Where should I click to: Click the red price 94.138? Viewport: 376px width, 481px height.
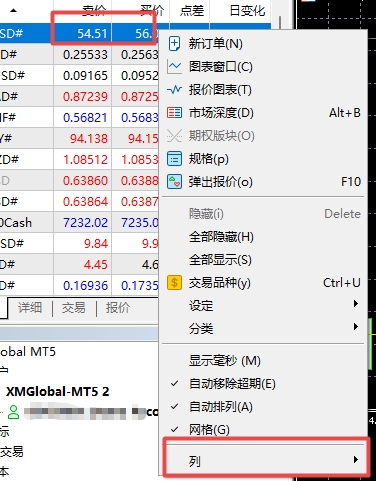(x=82, y=139)
